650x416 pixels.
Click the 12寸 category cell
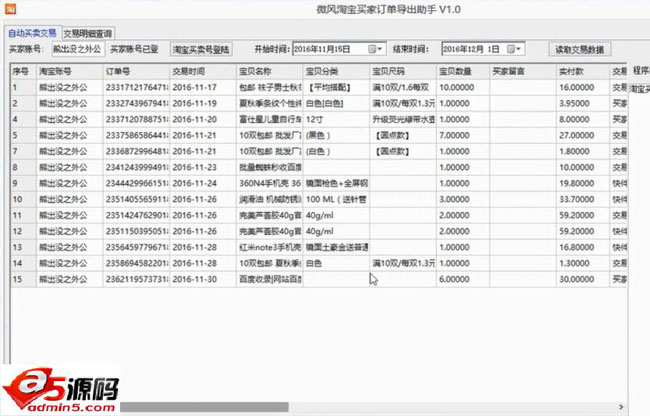(337, 119)
